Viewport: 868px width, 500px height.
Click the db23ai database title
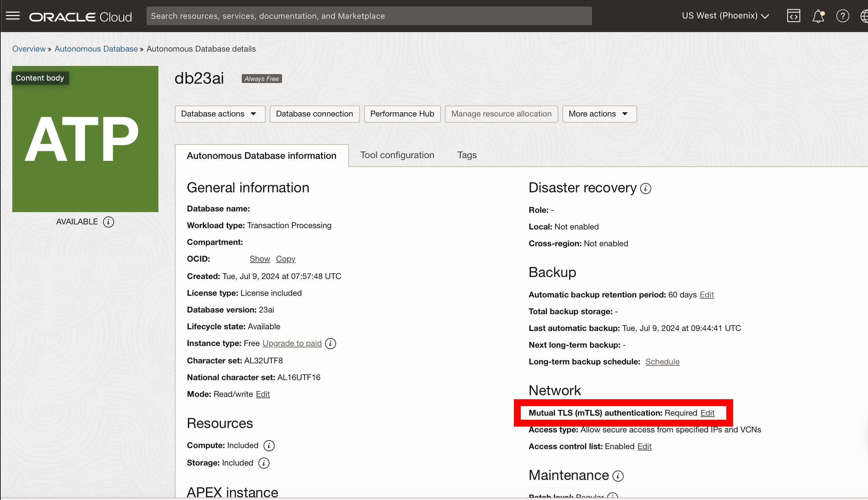(x=199, y=78)
